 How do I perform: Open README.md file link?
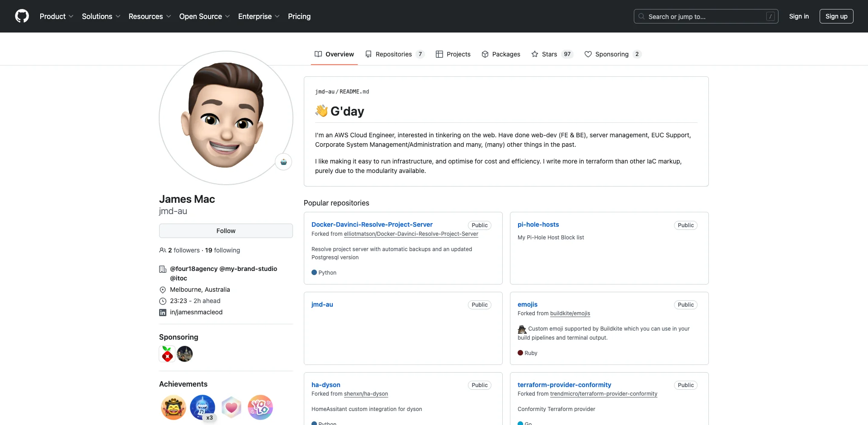pos(354,92)
